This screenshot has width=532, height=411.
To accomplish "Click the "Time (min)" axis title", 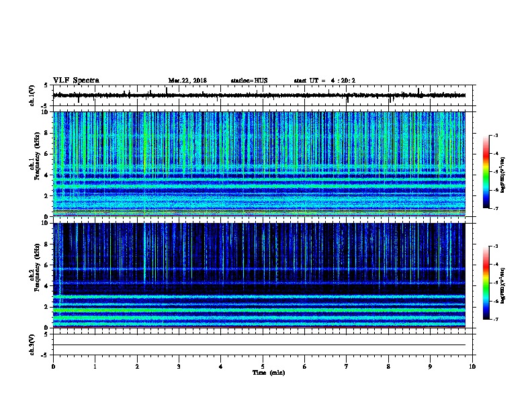I will [269, 373].
